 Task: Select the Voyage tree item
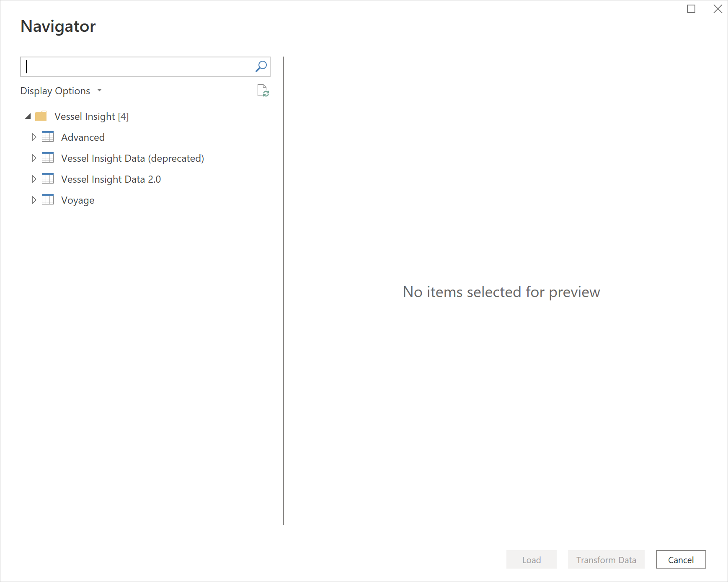(x=77, y=200)
